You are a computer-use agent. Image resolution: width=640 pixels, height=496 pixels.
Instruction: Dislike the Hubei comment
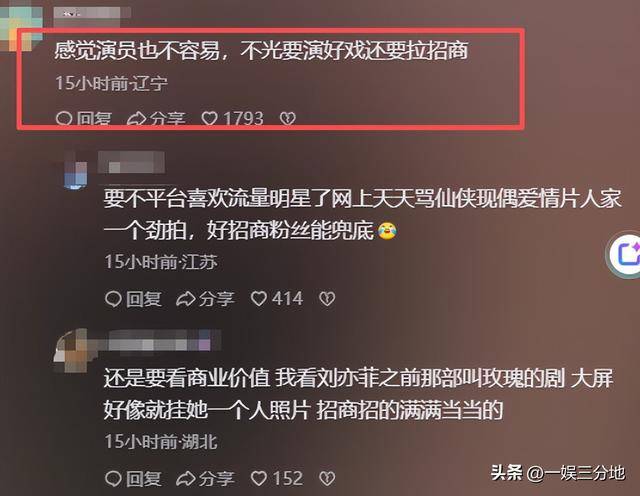point(327,478)
